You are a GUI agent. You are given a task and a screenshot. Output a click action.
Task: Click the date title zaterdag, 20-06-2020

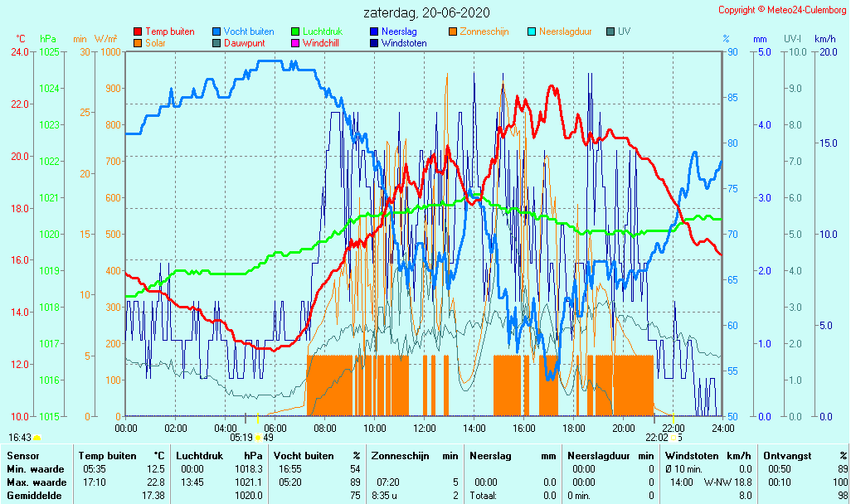click(x=426, y=12)
